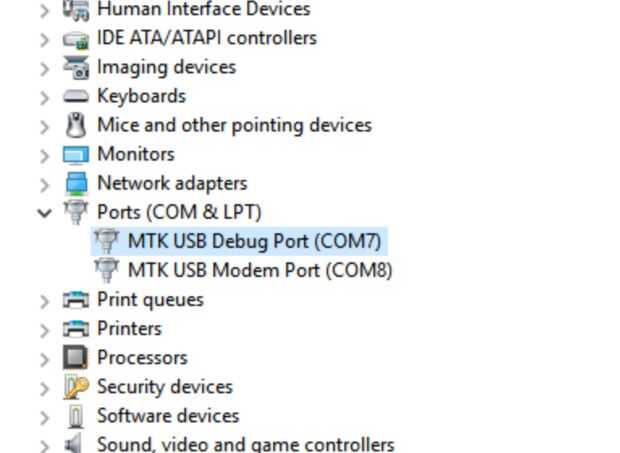Click the Keyboards category icon
The height and width of the screenshot is (453, 620).
[76, 96]
